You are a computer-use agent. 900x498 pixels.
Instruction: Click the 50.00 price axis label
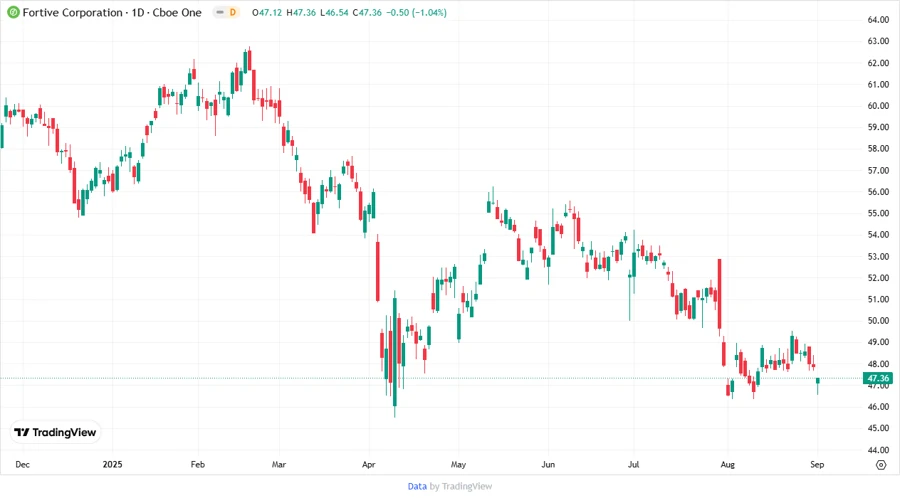pyautogui.click(x=878, y=321)
